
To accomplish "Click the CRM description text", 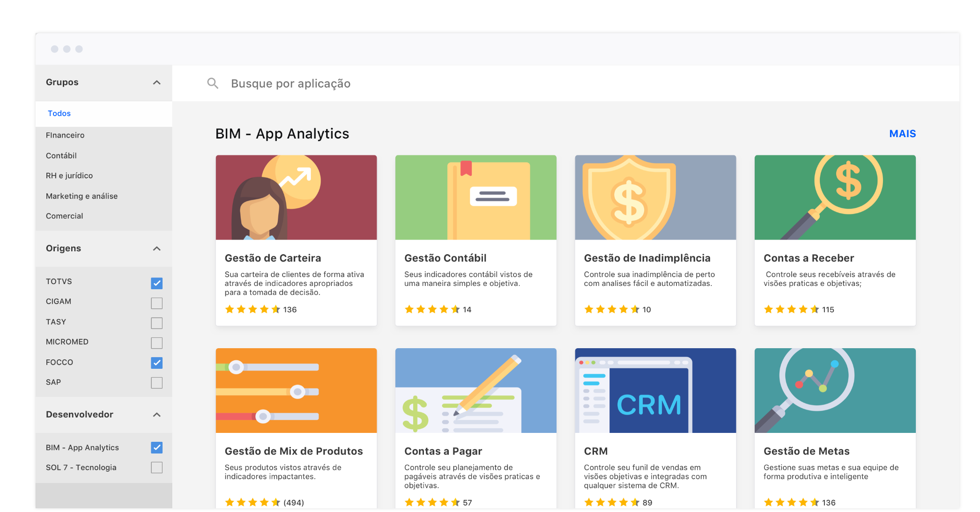I will tap(646, 476).
